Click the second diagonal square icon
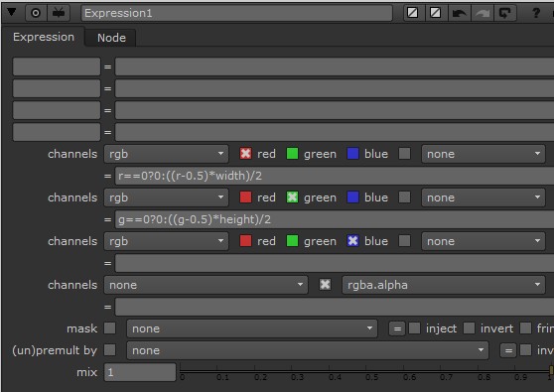The height and width of the screenshot is (392, 554). point(435,13)
